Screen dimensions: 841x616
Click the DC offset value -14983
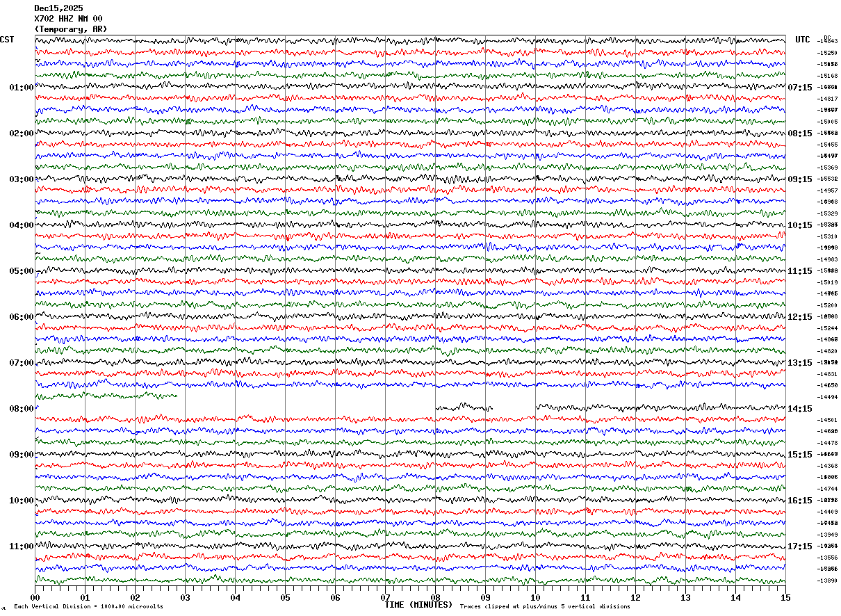click(828, 259)
